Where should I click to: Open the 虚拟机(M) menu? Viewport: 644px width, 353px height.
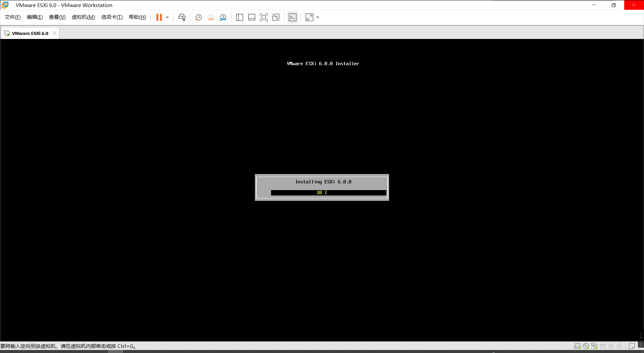click(84, 17)
